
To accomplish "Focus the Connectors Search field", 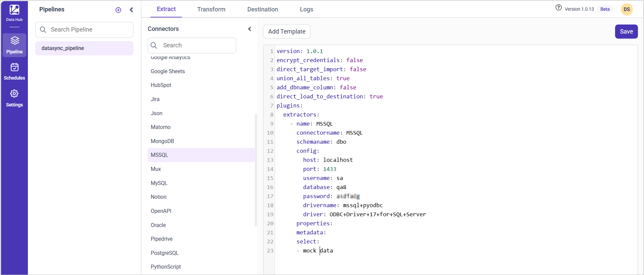I will point(192,45).
